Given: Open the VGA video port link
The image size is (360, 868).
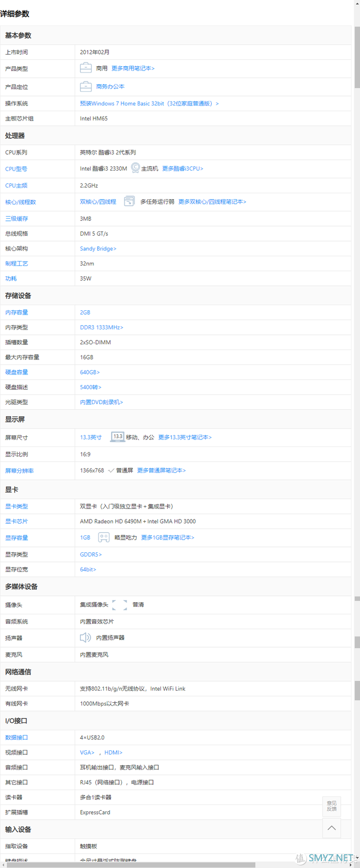Looking at the screenshot, I should (x=87, y=753).
